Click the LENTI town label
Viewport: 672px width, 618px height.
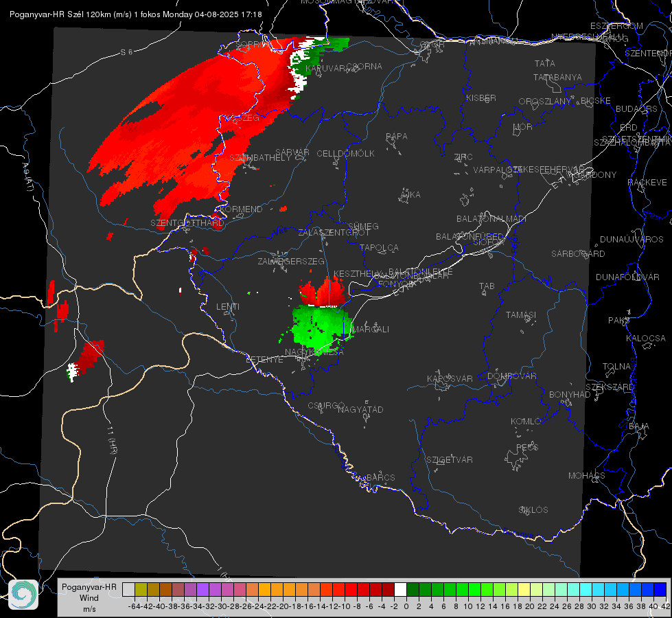tap(228, 307)
